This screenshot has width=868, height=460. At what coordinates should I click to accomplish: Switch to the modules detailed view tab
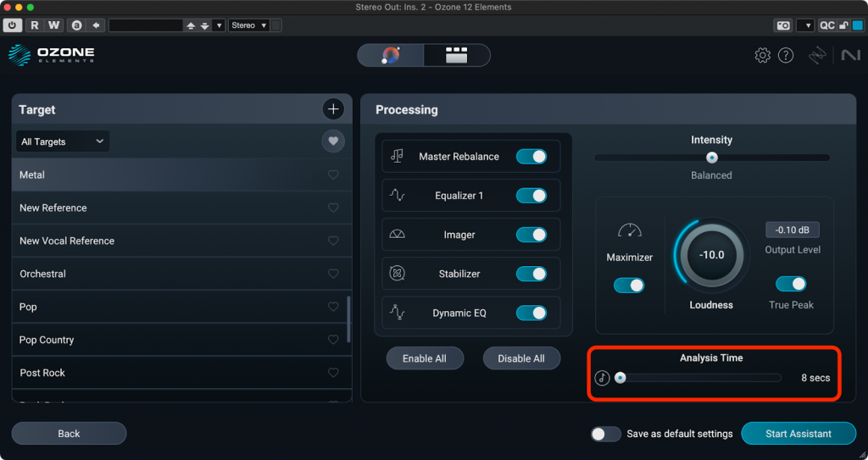point(457,56)
